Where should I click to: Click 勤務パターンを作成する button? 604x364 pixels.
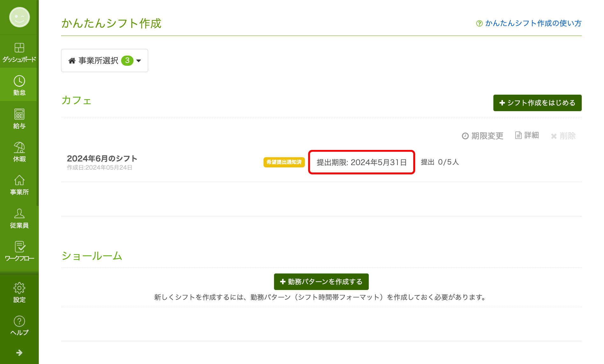coord(321,282)
